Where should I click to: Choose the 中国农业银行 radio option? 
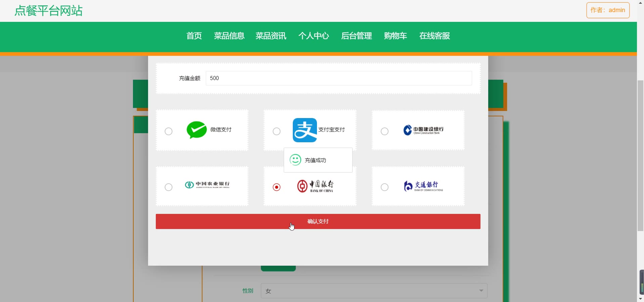click(x=169, y=187)
